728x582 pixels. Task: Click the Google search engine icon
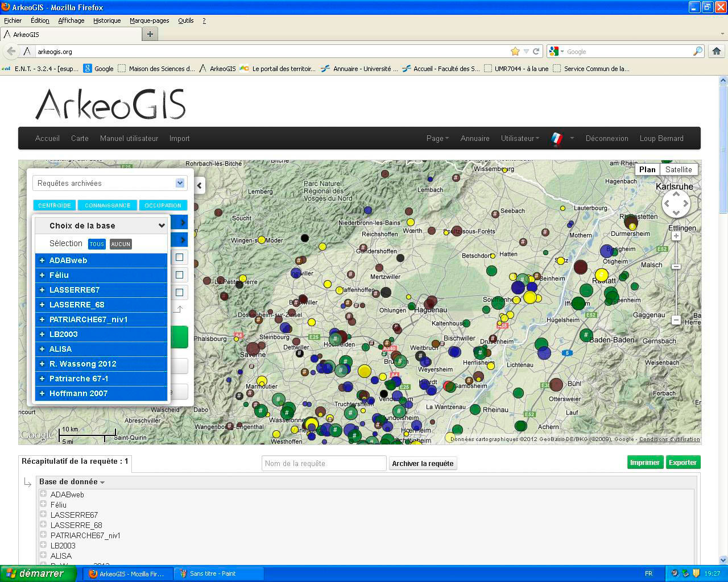(555, 51)
